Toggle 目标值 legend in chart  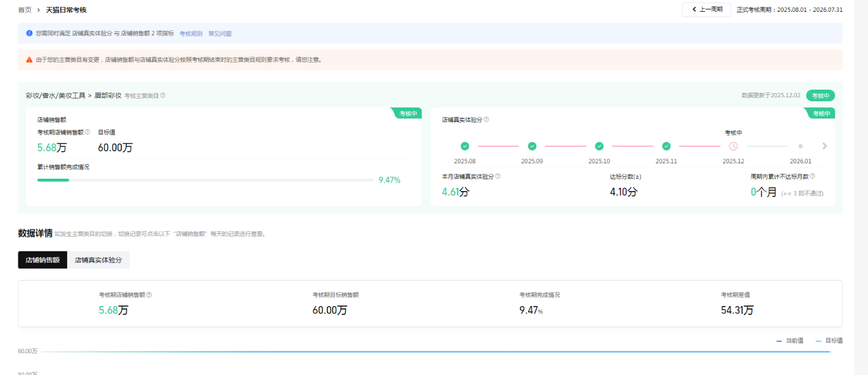(829, 341)
